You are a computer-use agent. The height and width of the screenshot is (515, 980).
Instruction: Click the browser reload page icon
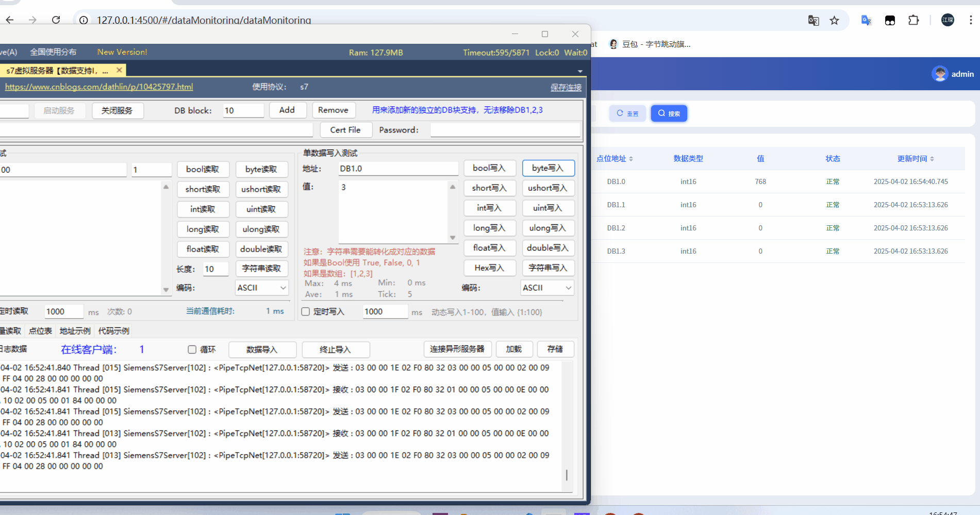pyautogui.click(x=56, y=20)
